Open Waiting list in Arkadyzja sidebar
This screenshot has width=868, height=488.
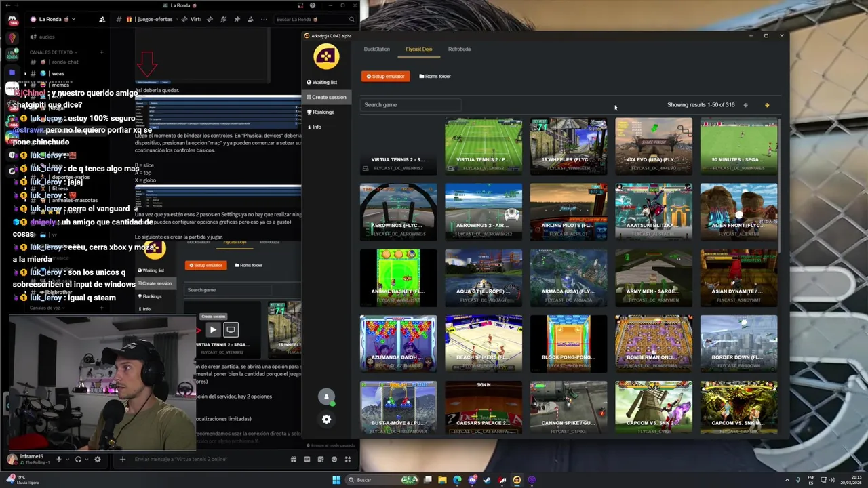pos(321,83)
